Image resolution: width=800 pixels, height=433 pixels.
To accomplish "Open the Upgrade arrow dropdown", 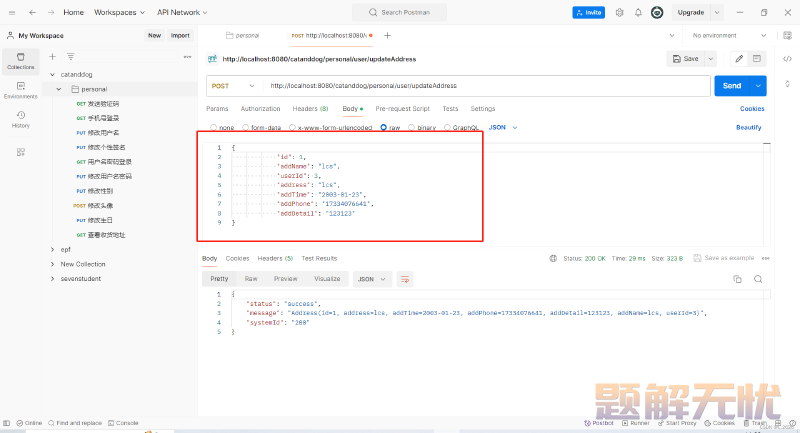I will click(716, 12).
